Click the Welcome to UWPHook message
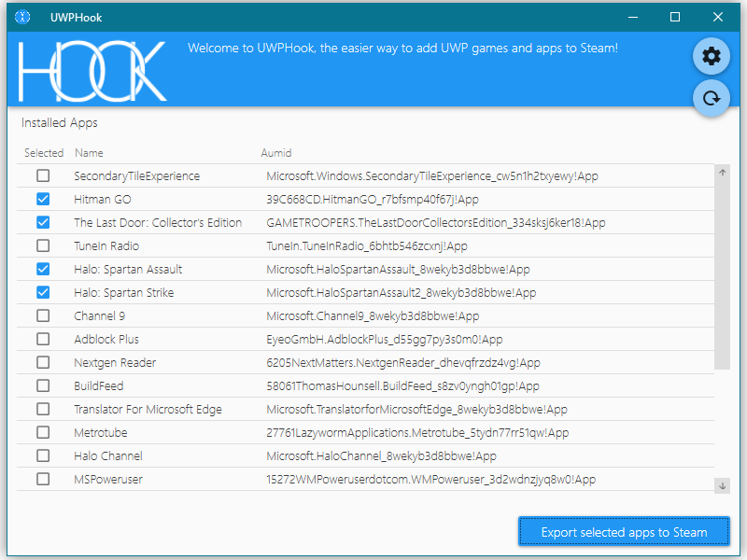This screenshot has height=560, width=747. (402, 49)
